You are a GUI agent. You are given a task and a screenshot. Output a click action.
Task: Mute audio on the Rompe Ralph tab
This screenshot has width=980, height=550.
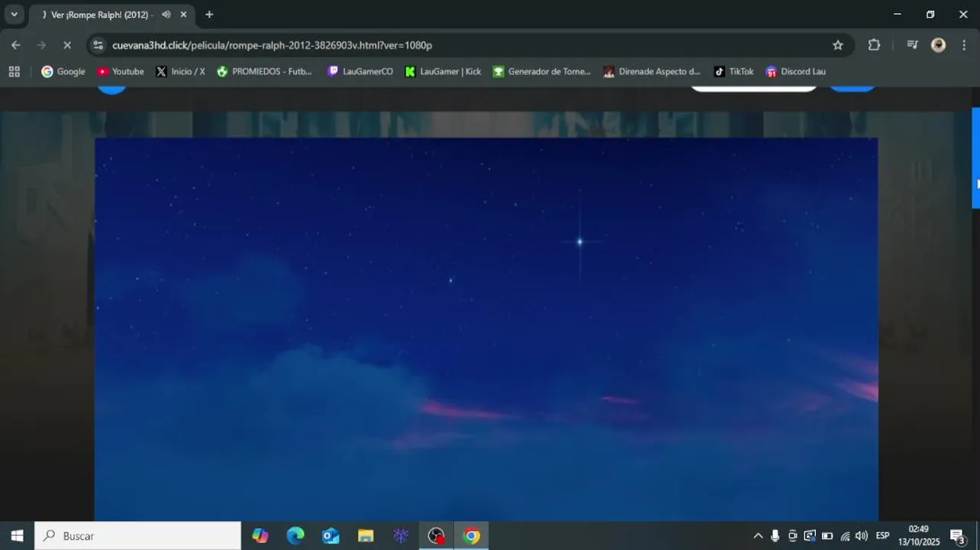pyautogui.click(x=166, y=15)
